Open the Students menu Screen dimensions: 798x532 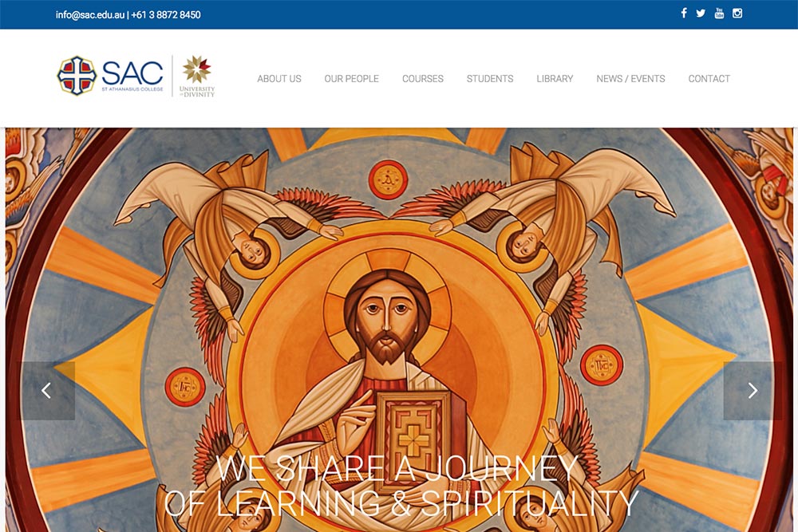click(490, 79)
